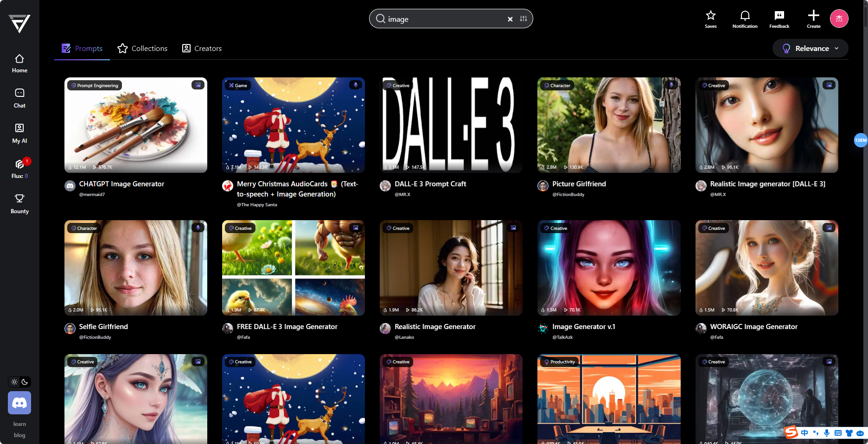Open the learn link in the sidebar
The height and width of the screenshot is (444, 868).
(19, 424)
